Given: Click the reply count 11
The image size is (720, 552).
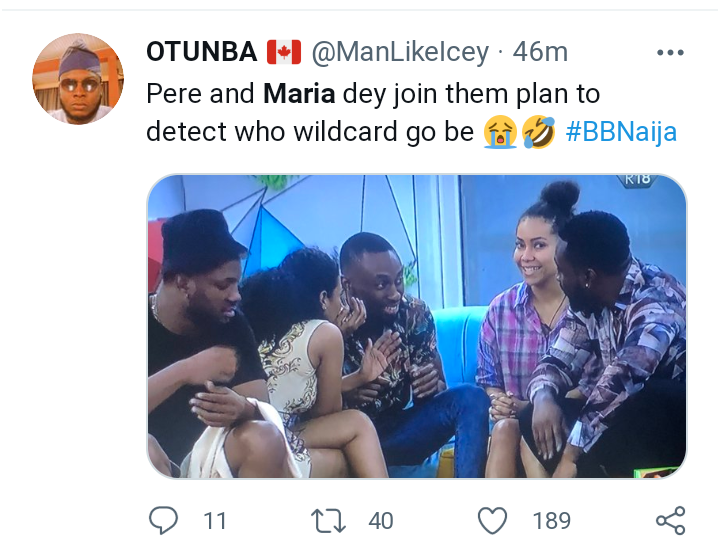Looking at the screenshot, I should point(213,520).
